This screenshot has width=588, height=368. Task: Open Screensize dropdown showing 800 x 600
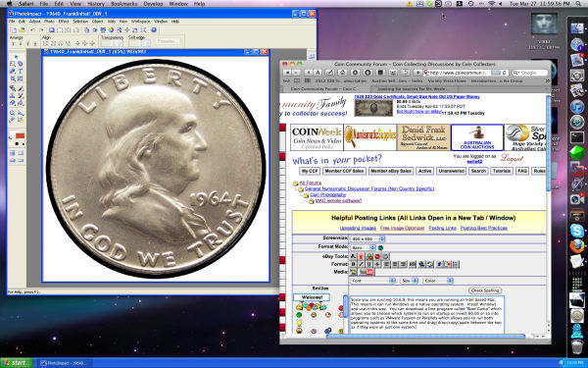click(367, 238)
